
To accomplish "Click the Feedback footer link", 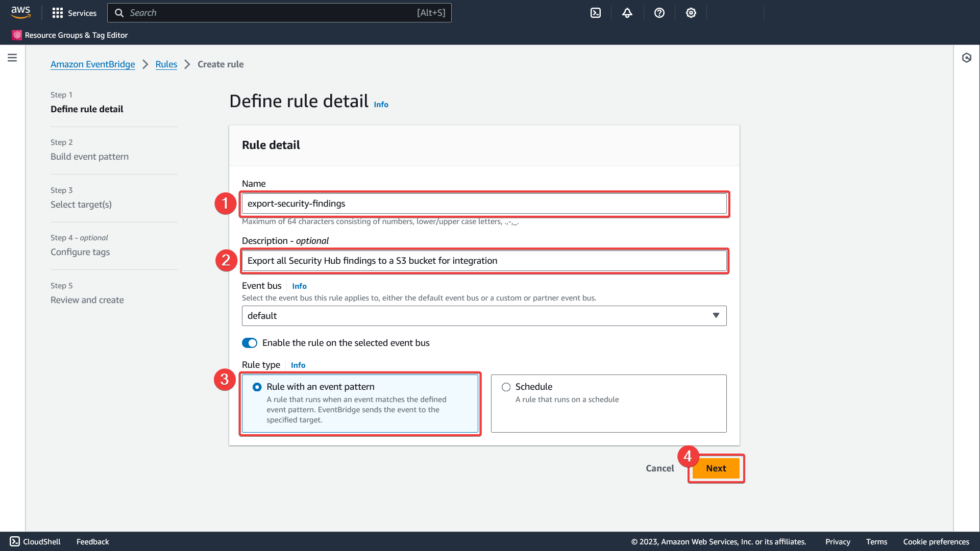I will pos(93,542).
